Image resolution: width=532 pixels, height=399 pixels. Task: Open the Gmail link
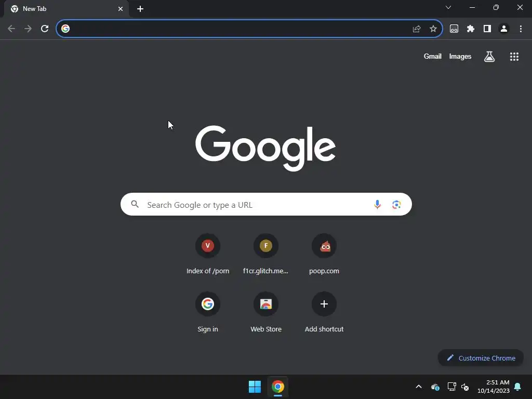coord(433,56)
